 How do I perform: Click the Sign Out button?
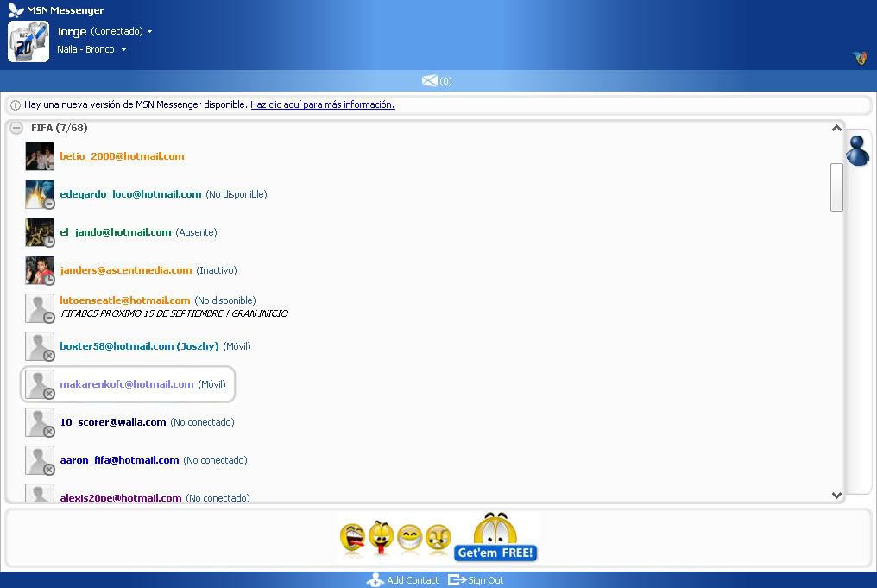[476, 580]
